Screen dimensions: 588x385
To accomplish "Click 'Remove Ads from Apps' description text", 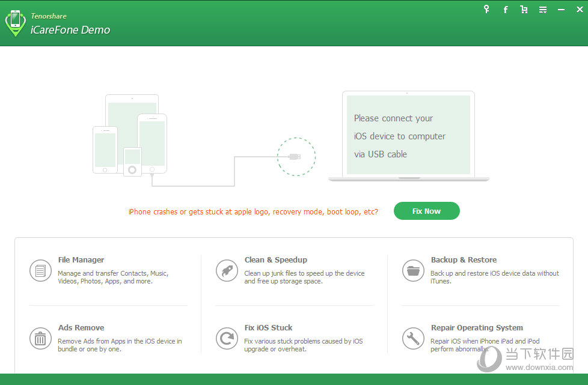I will (x=120, y=345).
